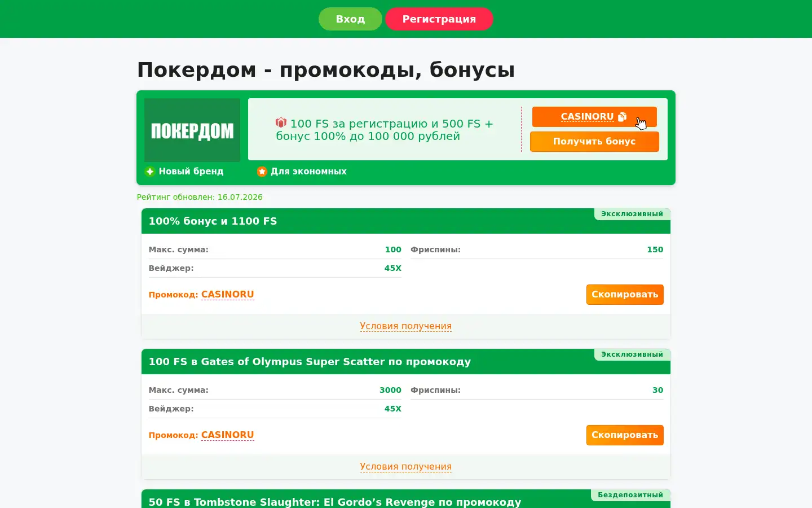
Task: Click the Фриспины value 150
Action: 655,249
